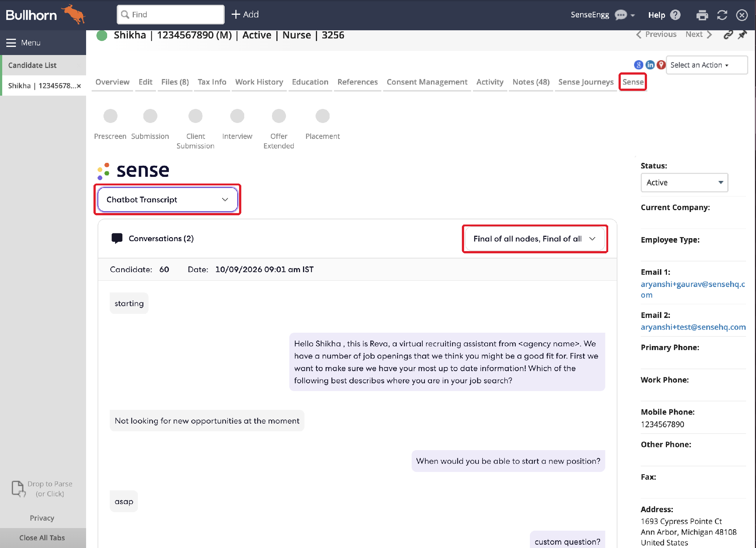Click the copy link chain icon
This screenshot has width=756, height=548.
click(728, 35)
